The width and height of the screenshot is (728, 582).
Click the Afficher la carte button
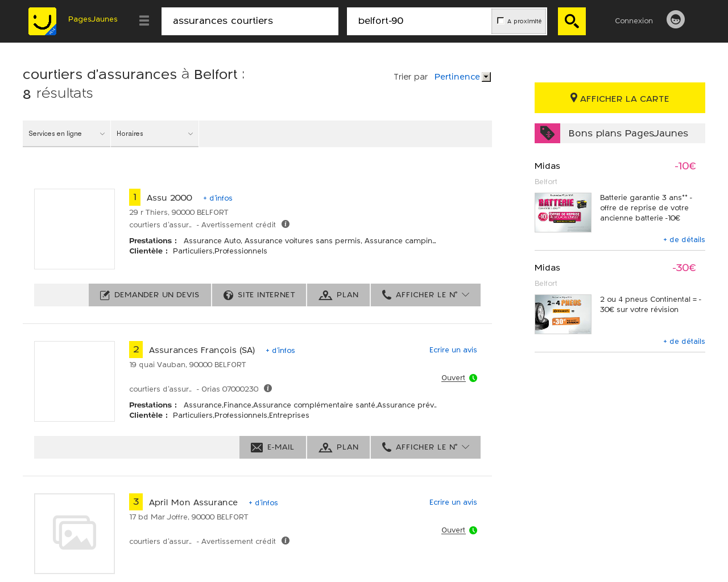tap(620, 98)
